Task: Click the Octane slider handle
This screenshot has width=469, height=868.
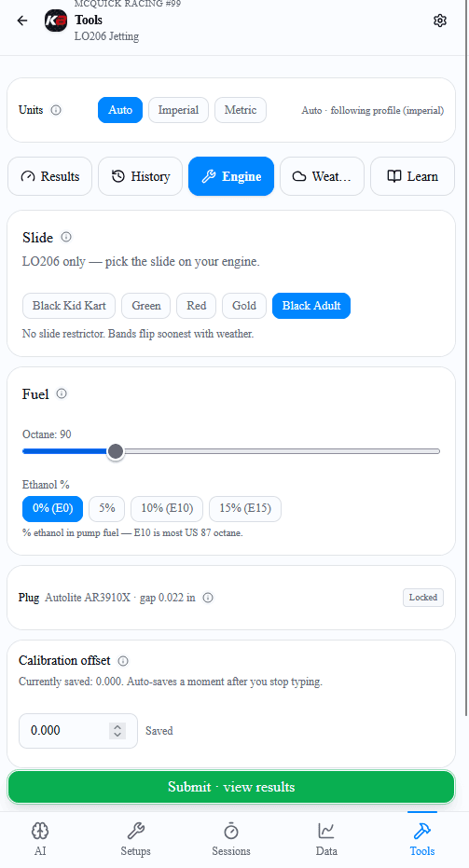Action: [116, 451]
